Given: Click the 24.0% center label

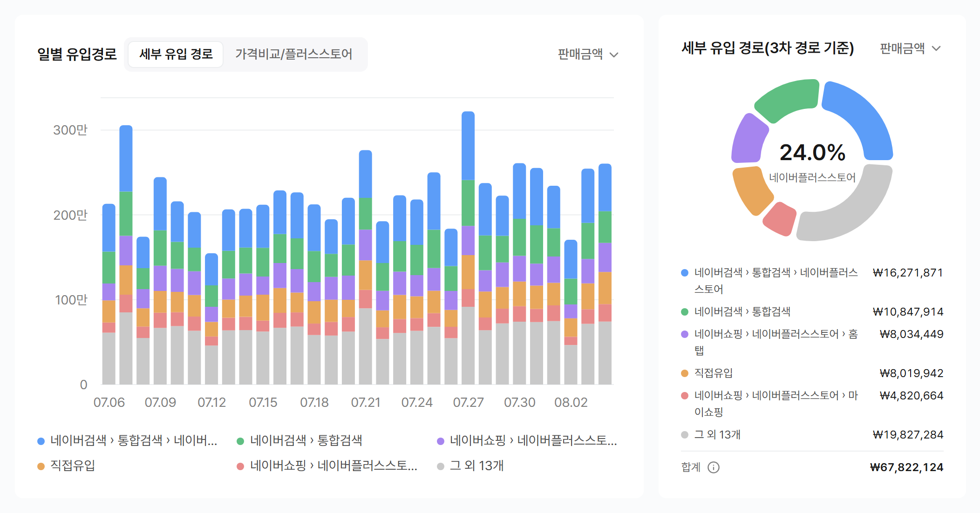Looking at the screenshot, I should 812,153.
